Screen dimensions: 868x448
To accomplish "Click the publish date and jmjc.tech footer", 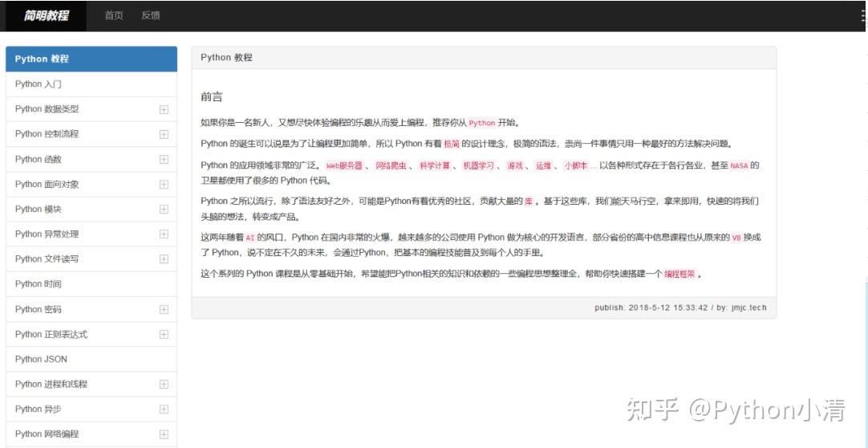I will click(x=681, y=307).
